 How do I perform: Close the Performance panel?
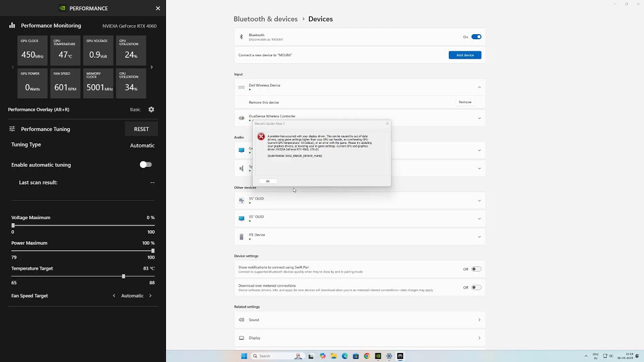(x=158, y=8)
